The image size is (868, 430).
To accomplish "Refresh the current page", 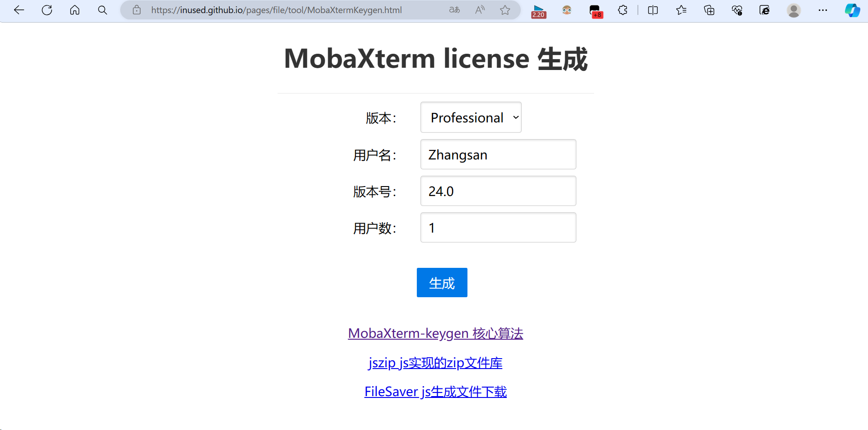I will click(x=47, y=10).
